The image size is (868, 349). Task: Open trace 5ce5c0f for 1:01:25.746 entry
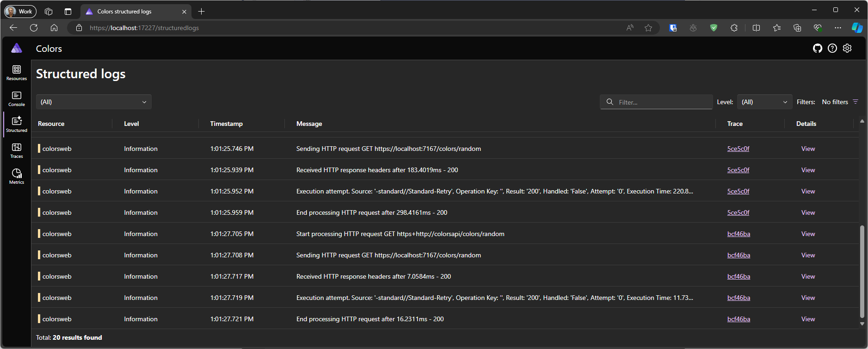click(738, 149)
